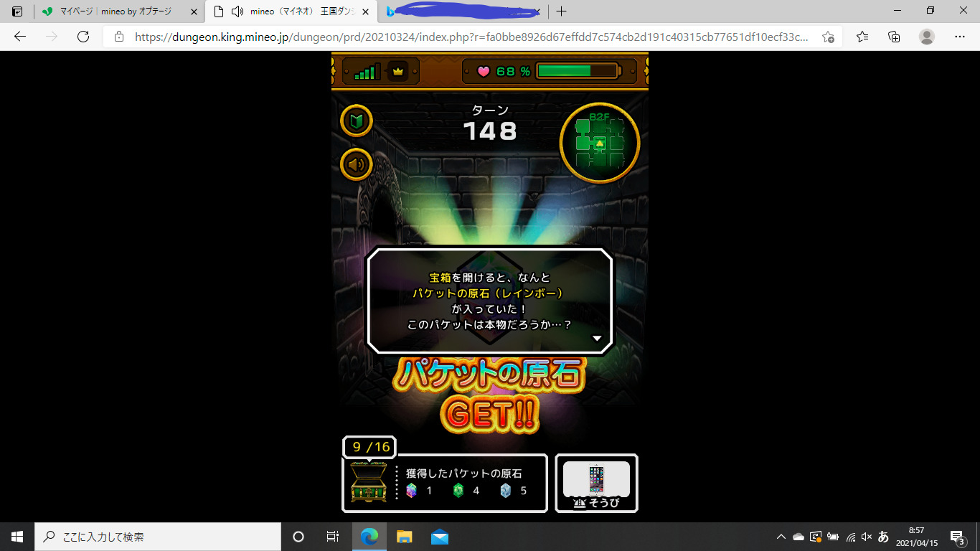Image resolution: width=980 pixels, height=551 pixels.
Task: Click the muted volume tray icon
Action: [x=867, y=537]
